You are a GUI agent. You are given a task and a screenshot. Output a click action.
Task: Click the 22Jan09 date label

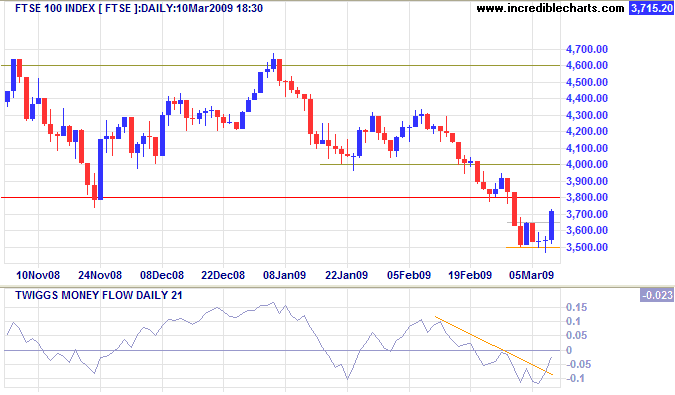pyautogui.click(x=347, y=275)
